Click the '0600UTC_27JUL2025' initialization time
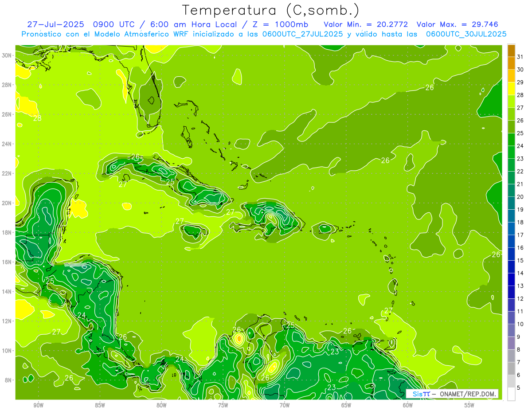The width and height of the screenshot is (532, 411). (302, 34)
